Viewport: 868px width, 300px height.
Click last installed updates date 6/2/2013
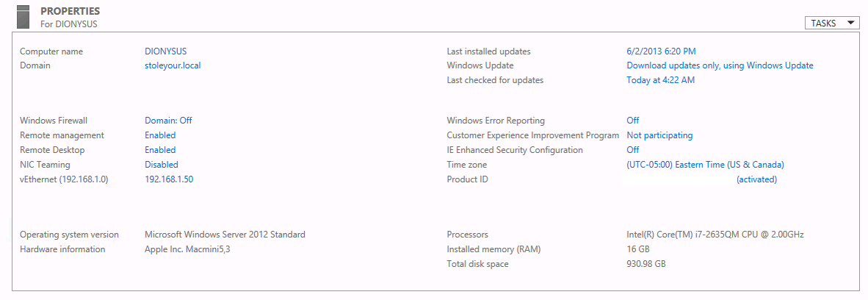click(661, 51)
